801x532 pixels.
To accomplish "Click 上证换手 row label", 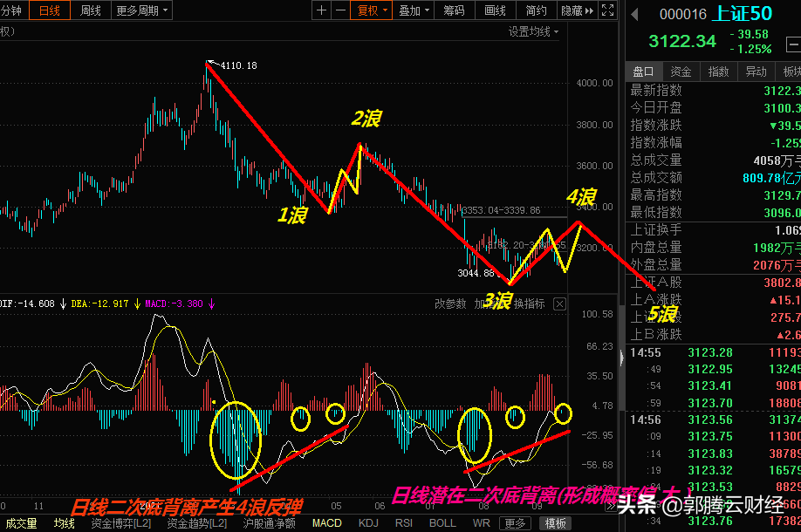I will pyautogui.click(x=656, y=230).
